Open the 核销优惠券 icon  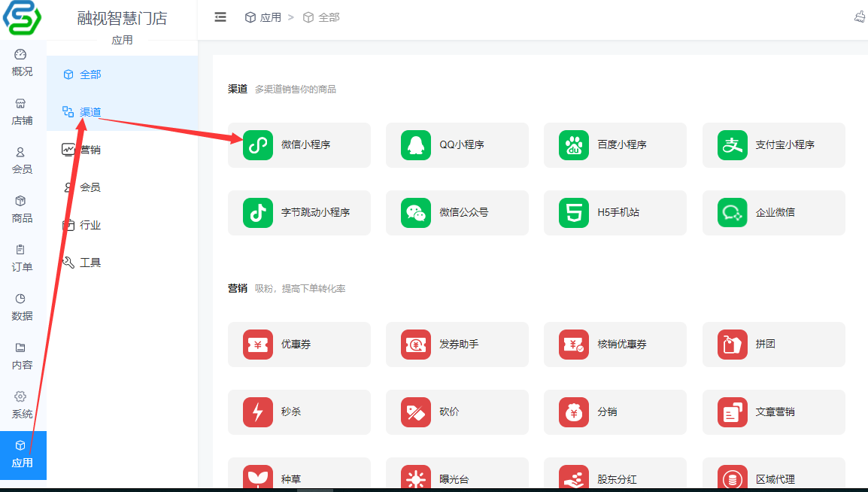[573, 345]
